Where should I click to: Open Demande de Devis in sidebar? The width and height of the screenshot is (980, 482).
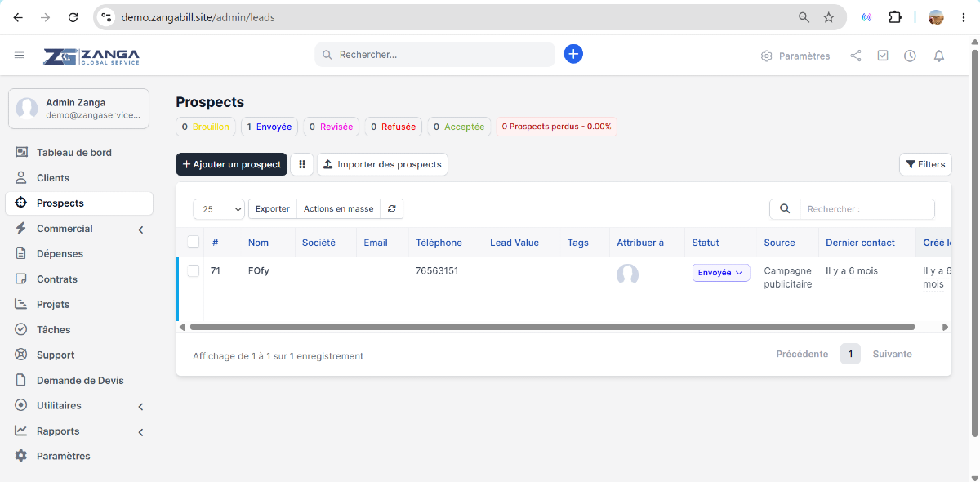pos(79,381)
